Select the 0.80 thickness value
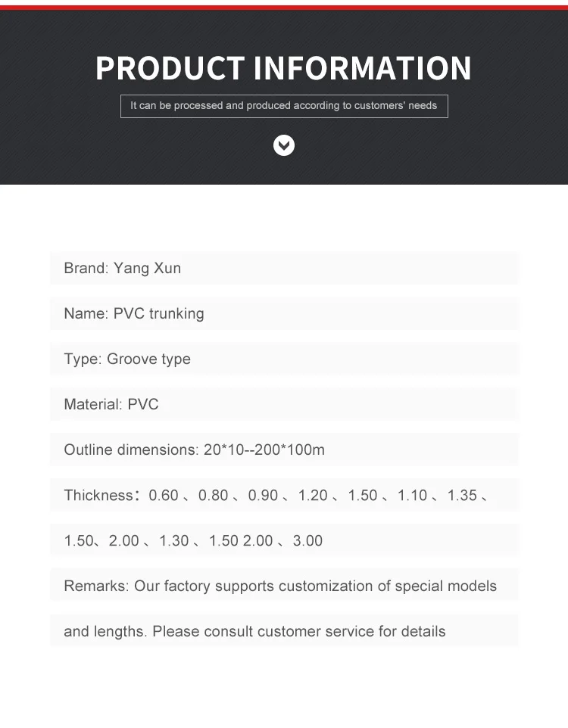Image resolution: width=568 pixels, height=728 pixels. pyautogui.click(x=214, y=495)
